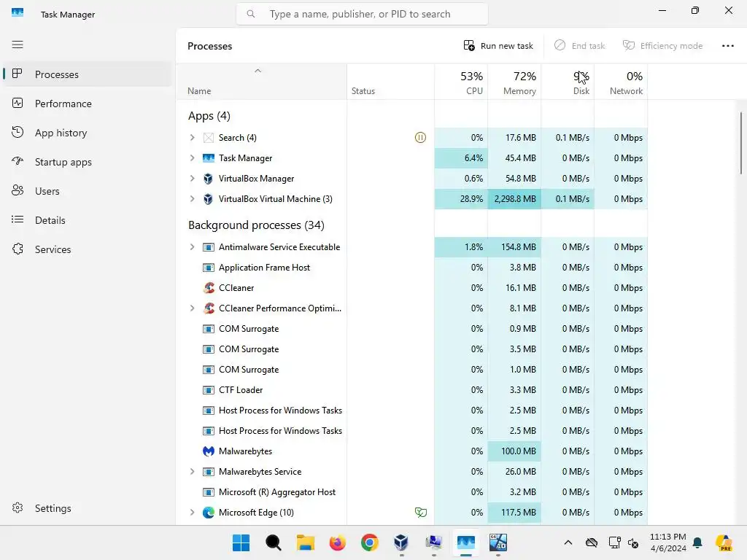Click the efficiency leaf icon for Microsoft Edge
Screen dimensions: 747x560
click(x=421, y=513)
